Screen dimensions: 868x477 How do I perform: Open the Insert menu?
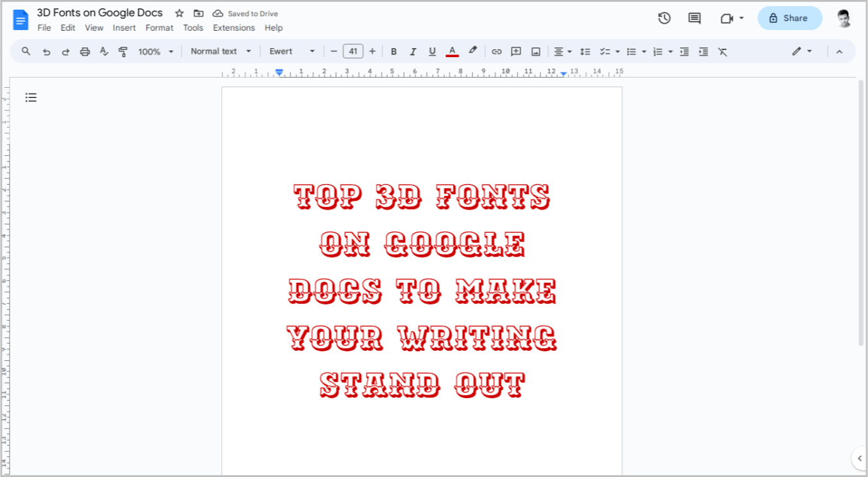[124, 28]
